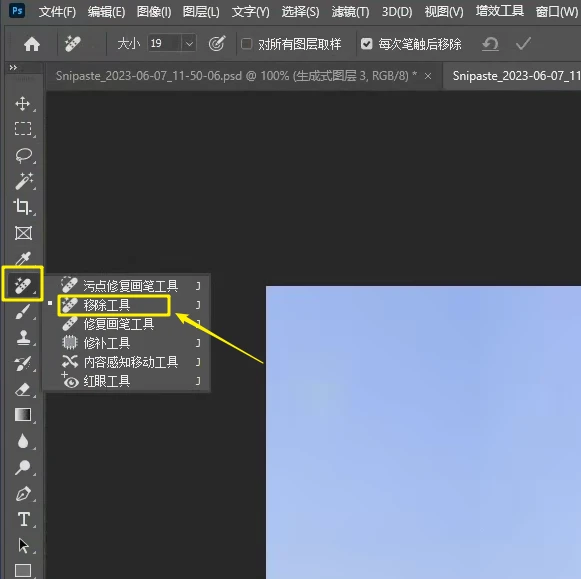Open the 图层(L) menu
581x579 pixels.
(x=201, y=12)
